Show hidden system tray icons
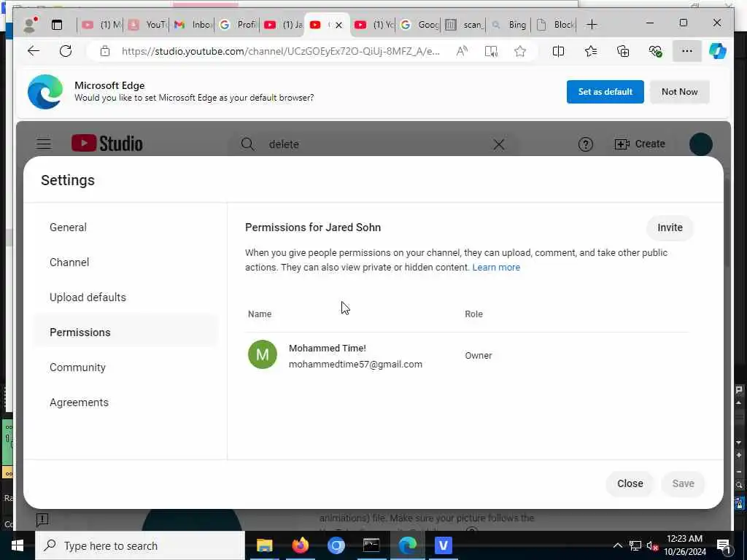The height and width of the screenshot is (560, 747). 617,545
